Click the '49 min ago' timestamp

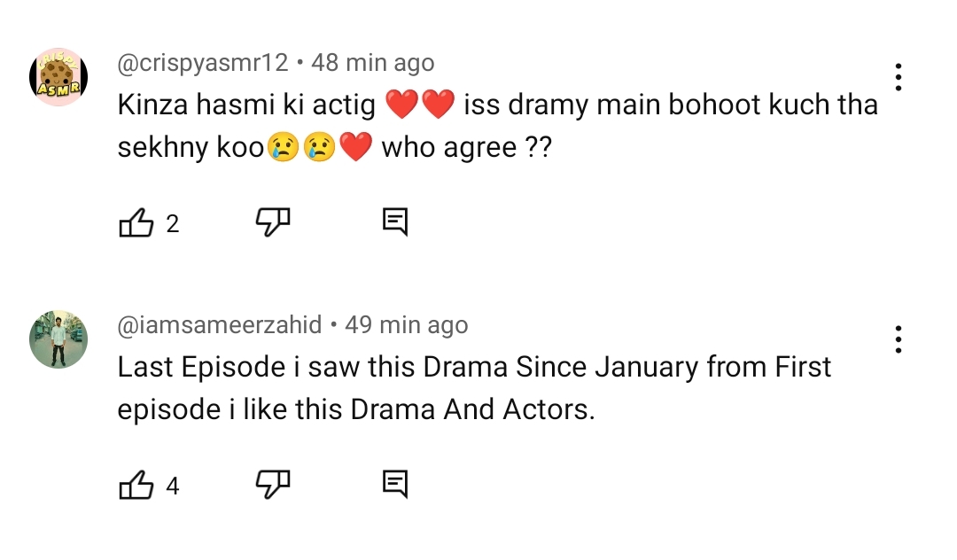click(x=406, y=325)
